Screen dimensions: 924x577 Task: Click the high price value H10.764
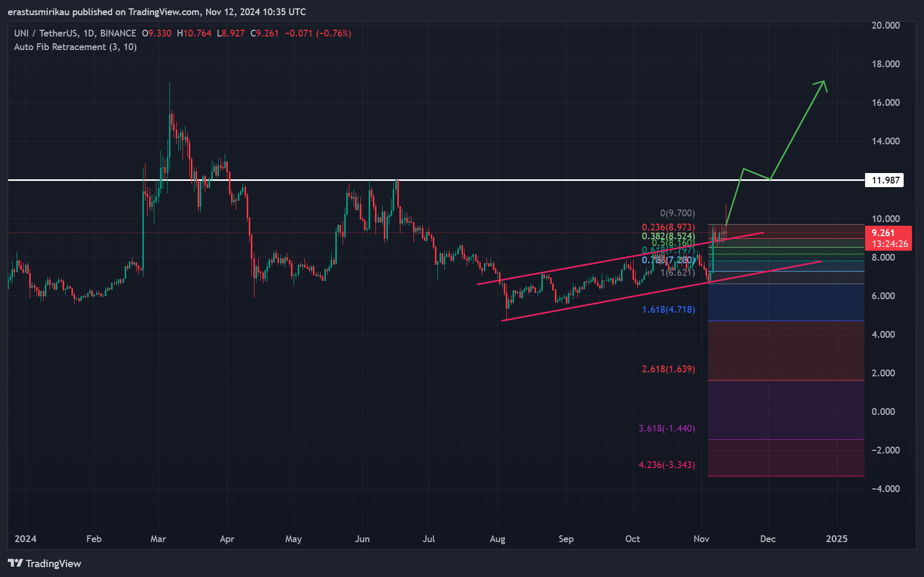(194, 33)
